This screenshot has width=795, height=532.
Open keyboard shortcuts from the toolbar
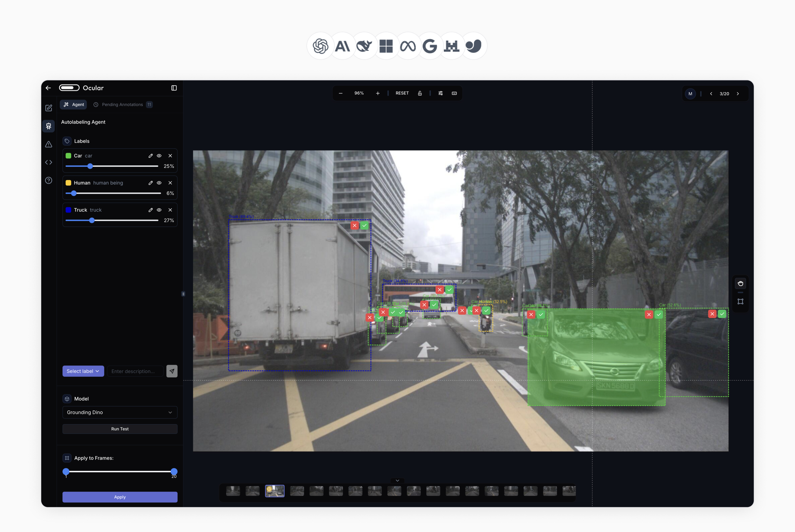click(x=454, y=93)
